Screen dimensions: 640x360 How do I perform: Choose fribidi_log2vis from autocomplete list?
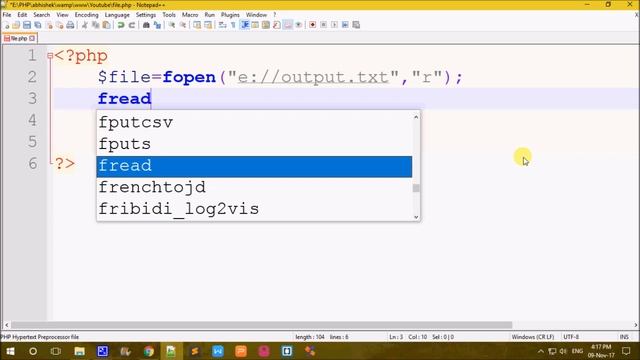(x=254, y=209)
